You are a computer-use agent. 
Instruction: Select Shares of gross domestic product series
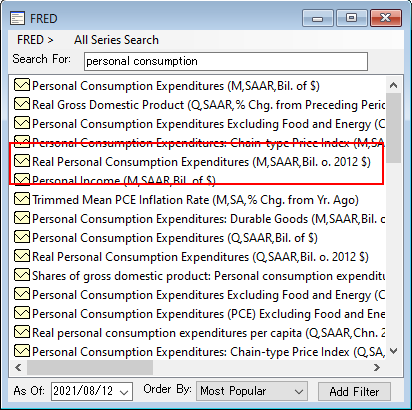[x=208, y=276]
